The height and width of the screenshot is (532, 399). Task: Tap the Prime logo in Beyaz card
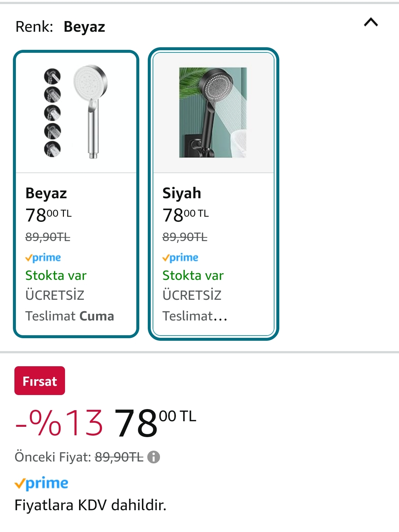pyautogui.click(x=43, y=257)
